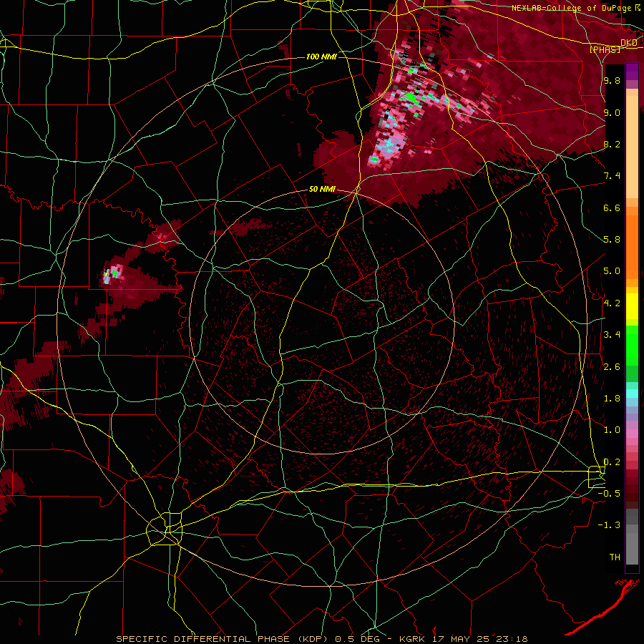Viewport: 644px width, 644px height.
Task: Pick the bright green color bar segment
Action: [x=632, y=346]
